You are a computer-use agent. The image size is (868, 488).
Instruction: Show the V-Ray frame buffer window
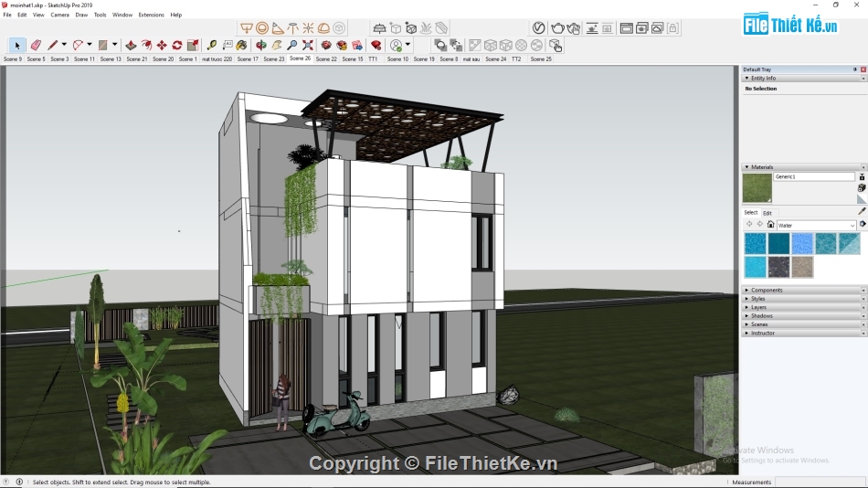(627, 27)
